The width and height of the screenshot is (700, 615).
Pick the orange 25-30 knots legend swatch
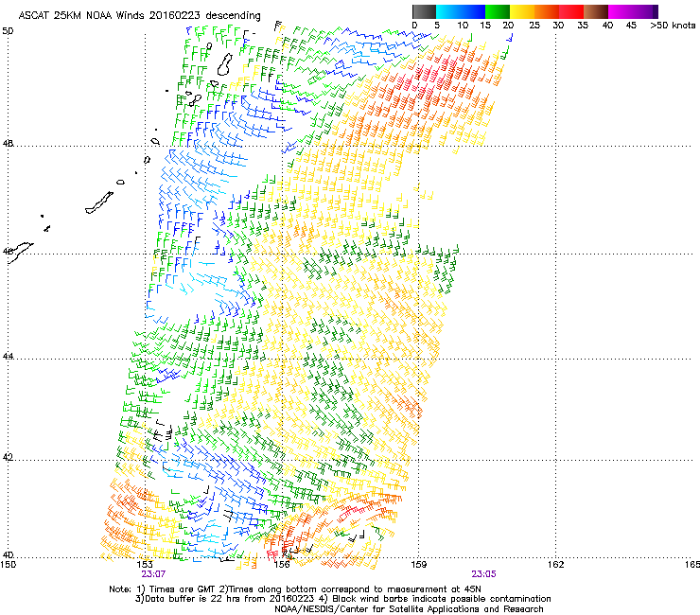pyautogui.click(x=547, y=11)
